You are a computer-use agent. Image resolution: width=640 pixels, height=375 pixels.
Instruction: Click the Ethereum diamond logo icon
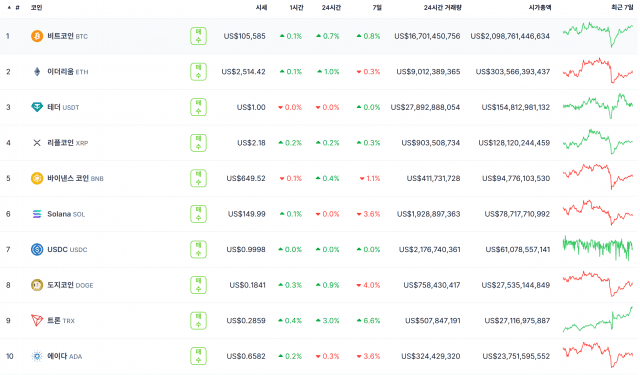coord(37,72)
